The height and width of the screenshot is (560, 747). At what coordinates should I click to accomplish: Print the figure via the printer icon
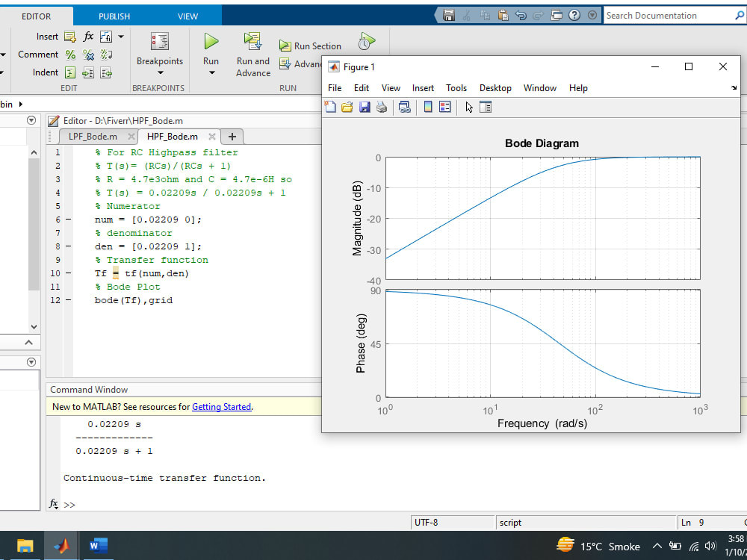382,107
